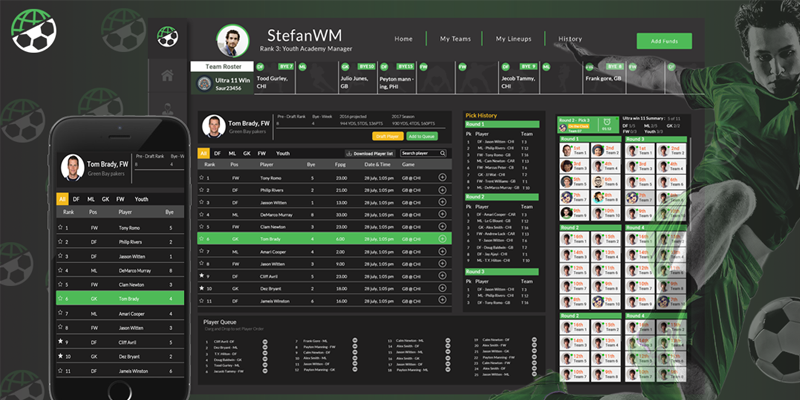Click Download Player list button

coord(370,153)
